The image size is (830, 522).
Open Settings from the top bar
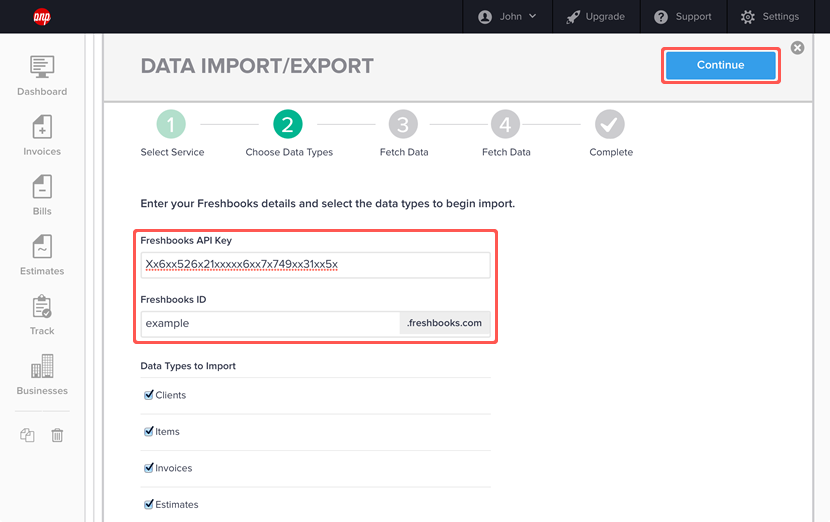point(770,17)
